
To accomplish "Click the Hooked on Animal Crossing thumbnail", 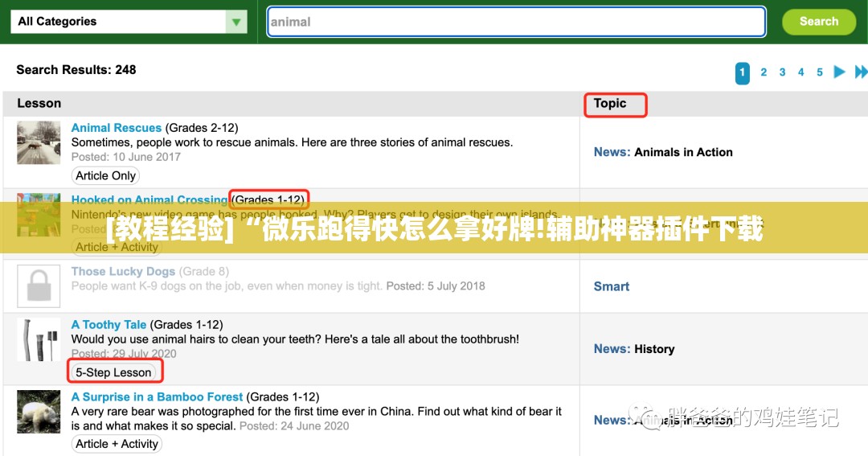I will [39, 215].
